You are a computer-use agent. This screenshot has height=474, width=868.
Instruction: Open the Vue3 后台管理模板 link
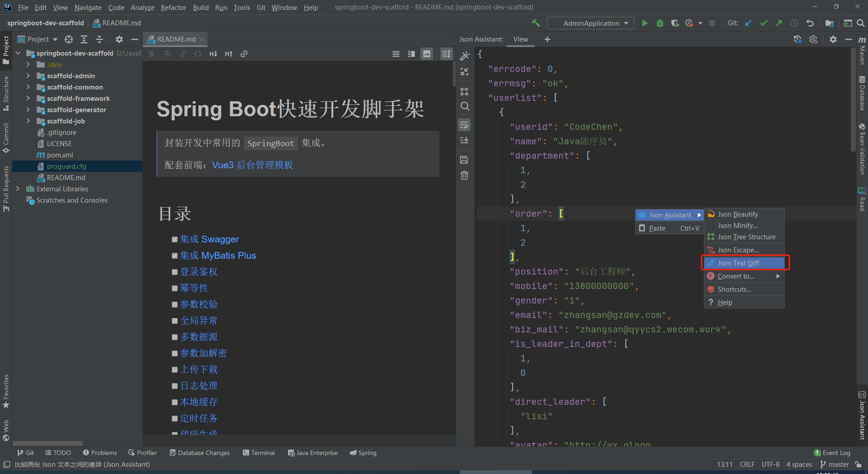point(253,165)
